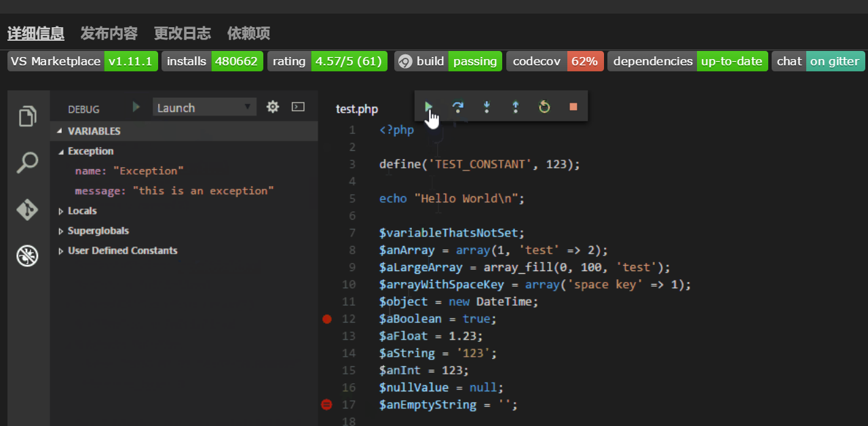Open the Git source control icon

click(x=27, y=210)
